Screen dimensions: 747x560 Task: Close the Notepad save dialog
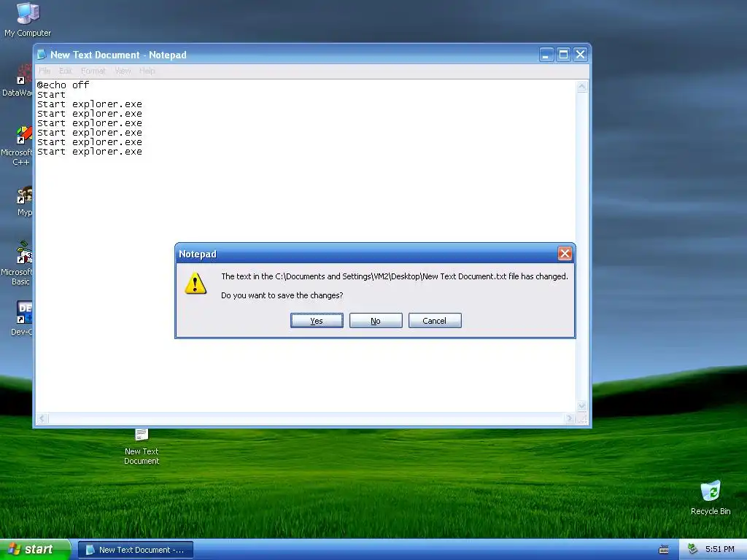[x=565, y=254]
